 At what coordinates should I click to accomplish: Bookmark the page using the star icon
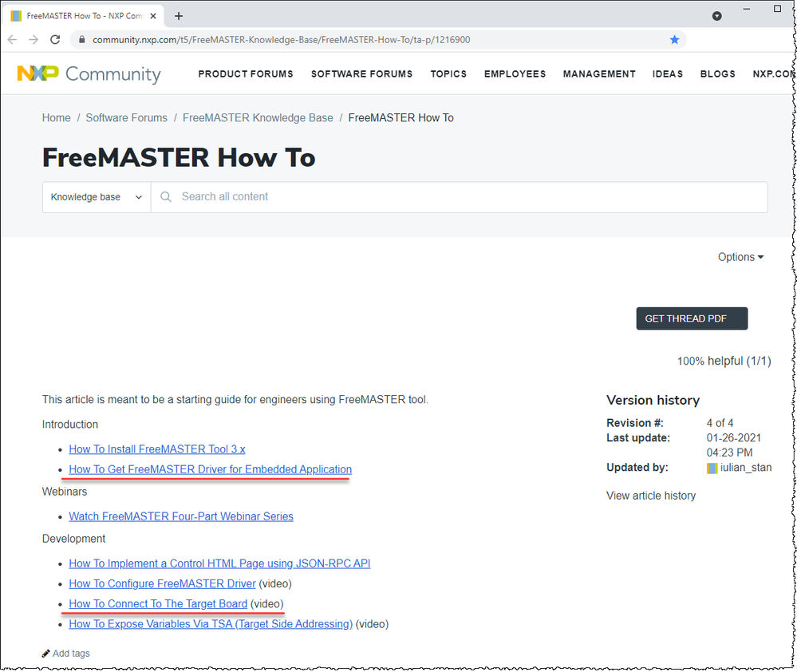[x=674, y=39]
